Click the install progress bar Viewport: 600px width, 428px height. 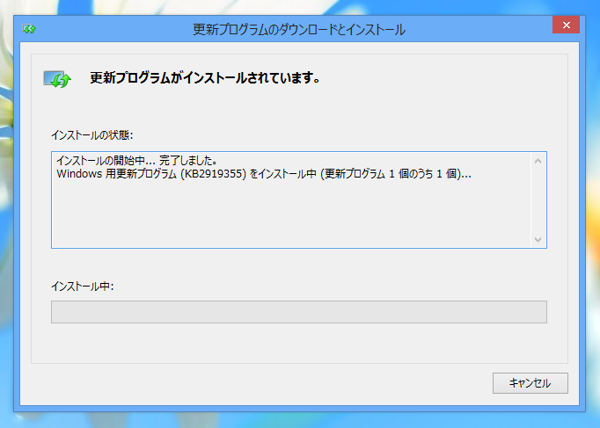click(x=299, y=312)
